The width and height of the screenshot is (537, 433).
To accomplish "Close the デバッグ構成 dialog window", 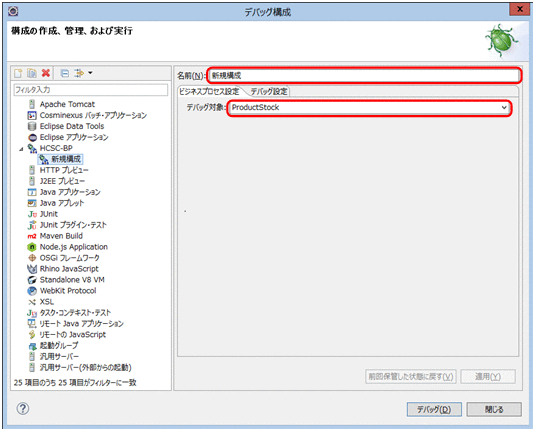I will [520, 9].
